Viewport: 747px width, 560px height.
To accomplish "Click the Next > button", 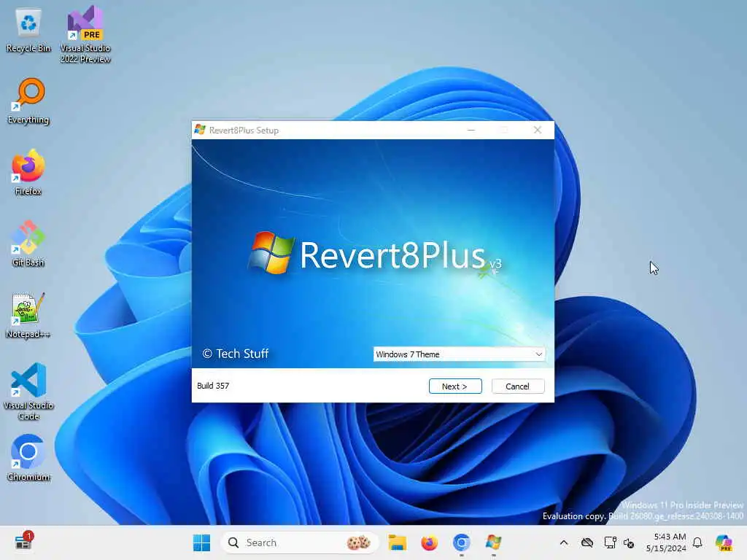I will coord(455,386).
